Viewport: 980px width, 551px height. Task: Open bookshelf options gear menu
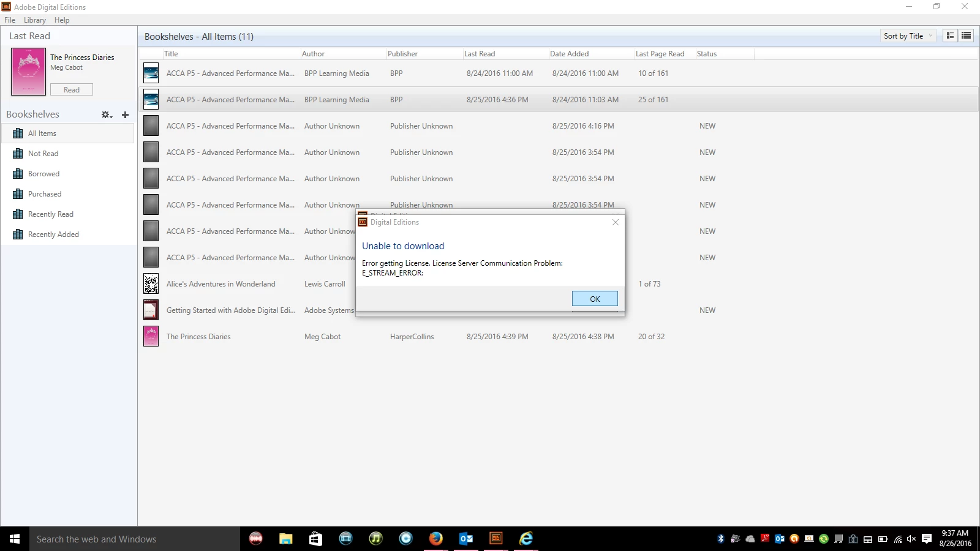[x=107, y=114]
